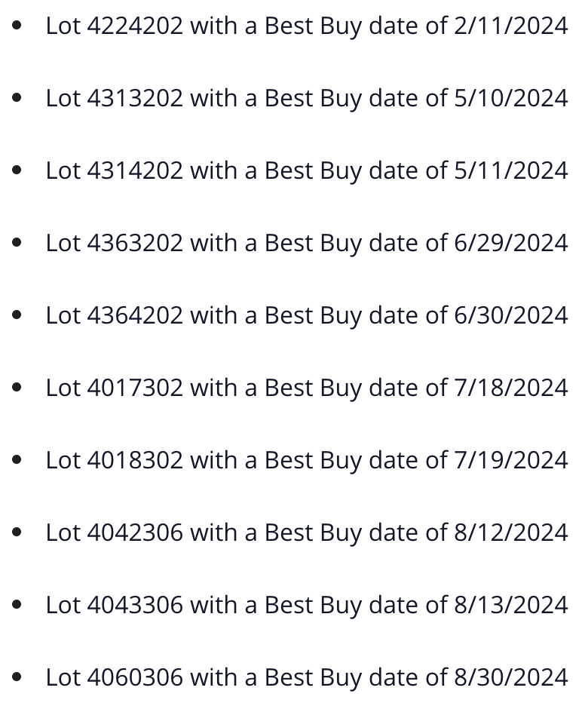The height and width of the screenshot is (706, 588).
Task: Select the Lot 4313202 entry
Action: [307, 99]
